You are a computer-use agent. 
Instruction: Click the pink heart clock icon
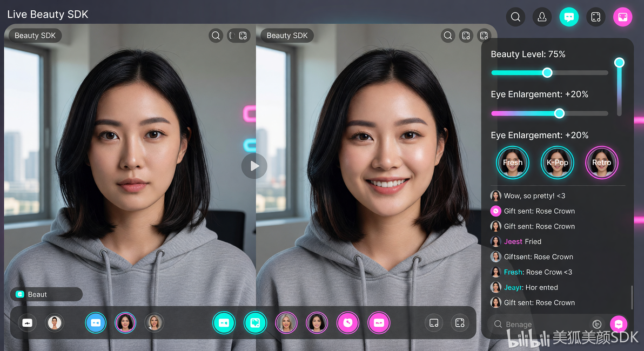(348, 323)
